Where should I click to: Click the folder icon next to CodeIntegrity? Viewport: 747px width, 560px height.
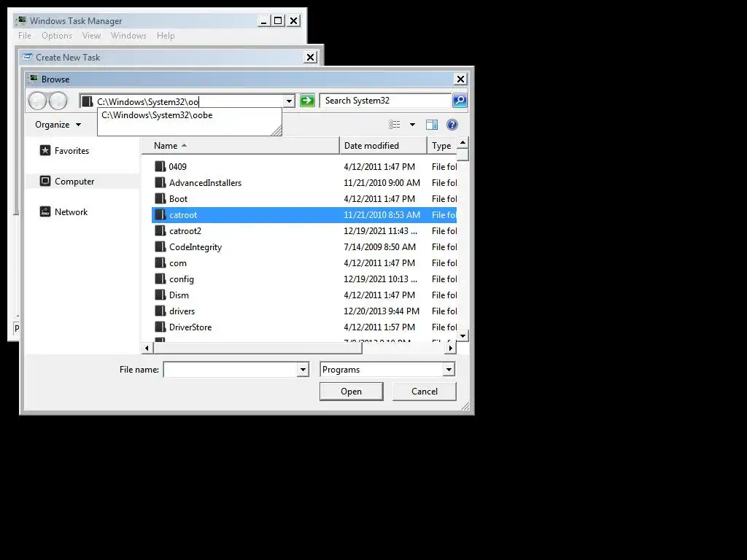coord(160,246)
